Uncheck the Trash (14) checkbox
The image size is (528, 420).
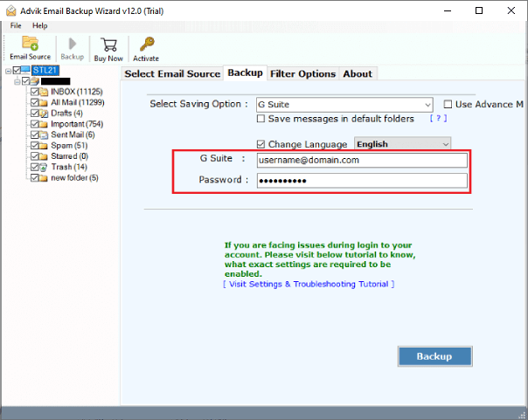click(x=35, y=167)
